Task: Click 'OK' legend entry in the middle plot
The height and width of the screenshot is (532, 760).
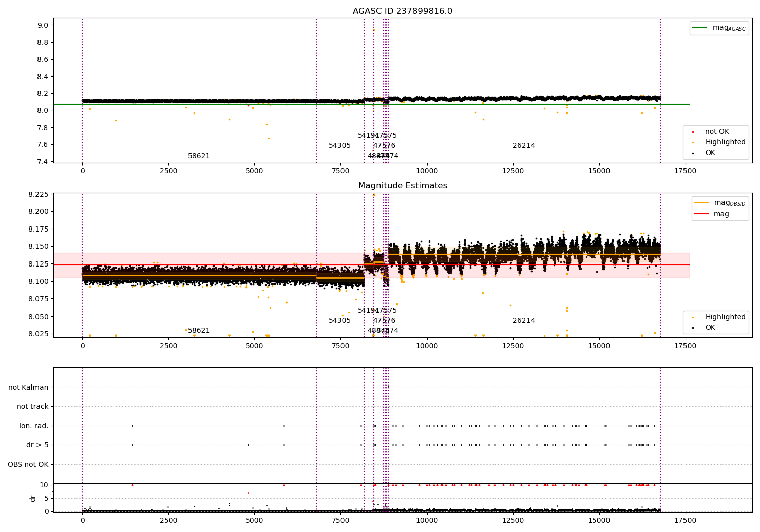Action: click(710, 328)
